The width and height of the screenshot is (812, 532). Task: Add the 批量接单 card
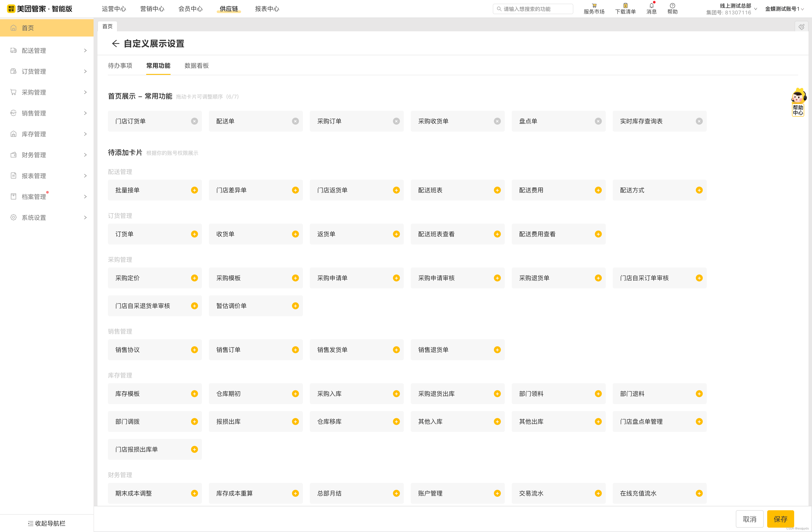point(195,190)
